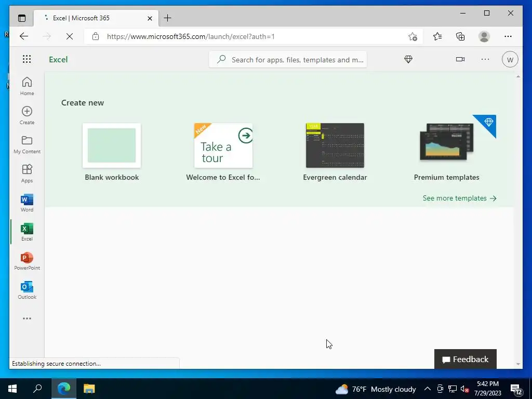The width and height of the screenshot is (532, 399).
Task: Open the tab actions menu icon
Action: [22, 18]
